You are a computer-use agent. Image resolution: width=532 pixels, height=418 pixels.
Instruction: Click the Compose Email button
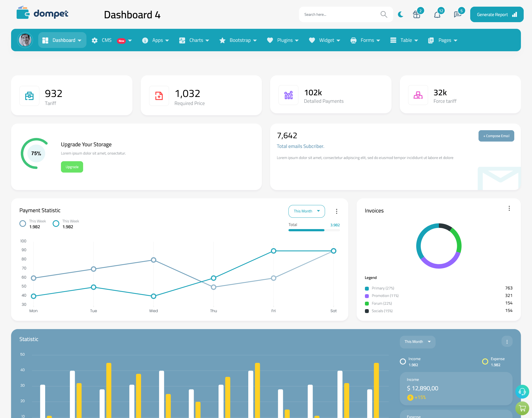pos(496,135)
